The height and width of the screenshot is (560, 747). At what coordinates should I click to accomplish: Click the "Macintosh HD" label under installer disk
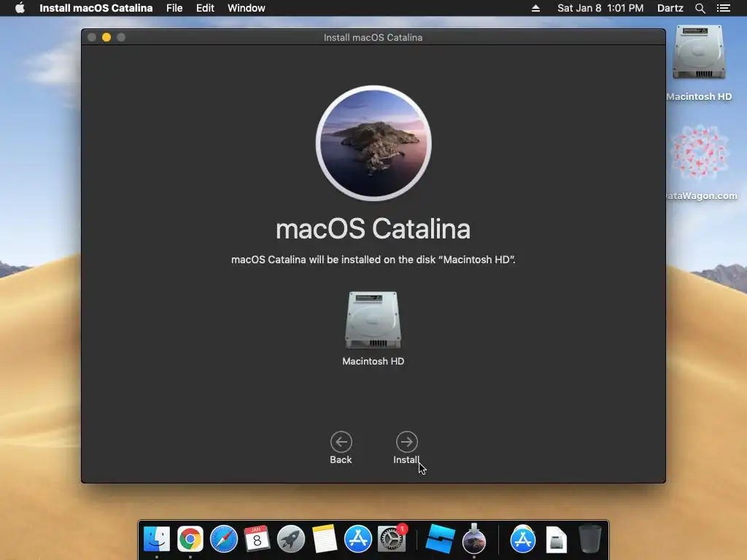coord(373,361)
